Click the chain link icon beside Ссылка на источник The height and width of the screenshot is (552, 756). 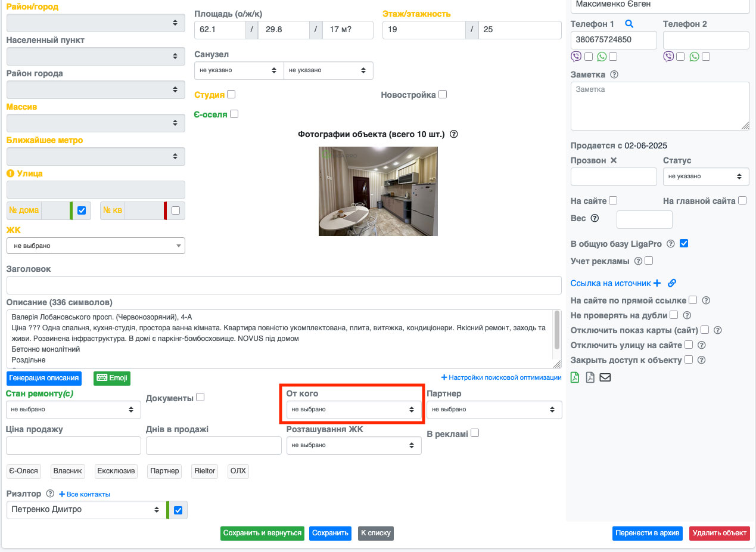(x=672, y=283)
